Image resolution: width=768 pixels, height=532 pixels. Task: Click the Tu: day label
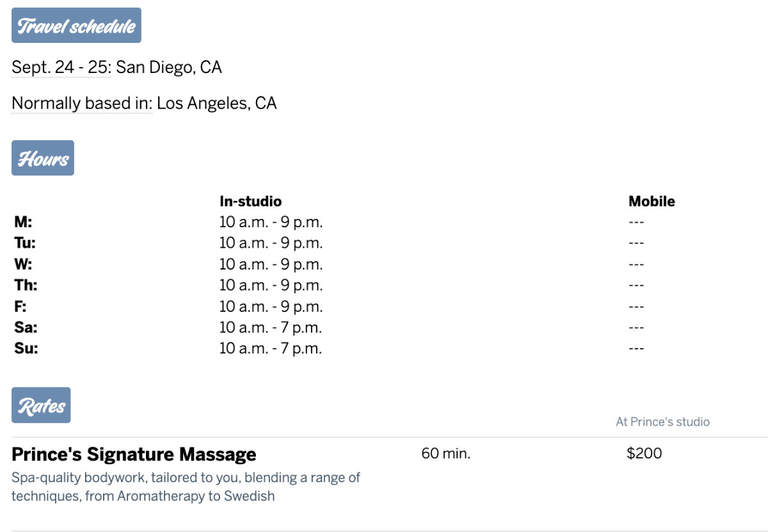tap(25, 243)
